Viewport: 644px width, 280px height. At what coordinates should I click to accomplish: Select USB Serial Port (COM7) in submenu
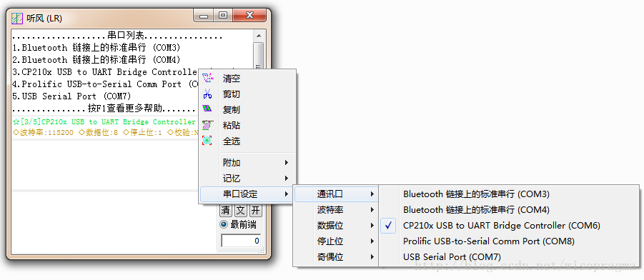point(509,257)
